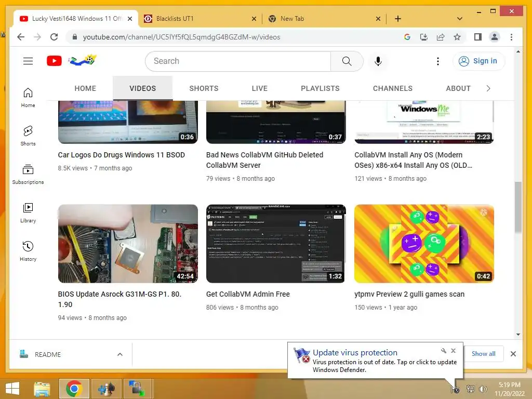Image resolution: width=532 pixels, height=399 pixels.
Task: Close the Blacklists UT1 tab
Action: tap(254, 19)
